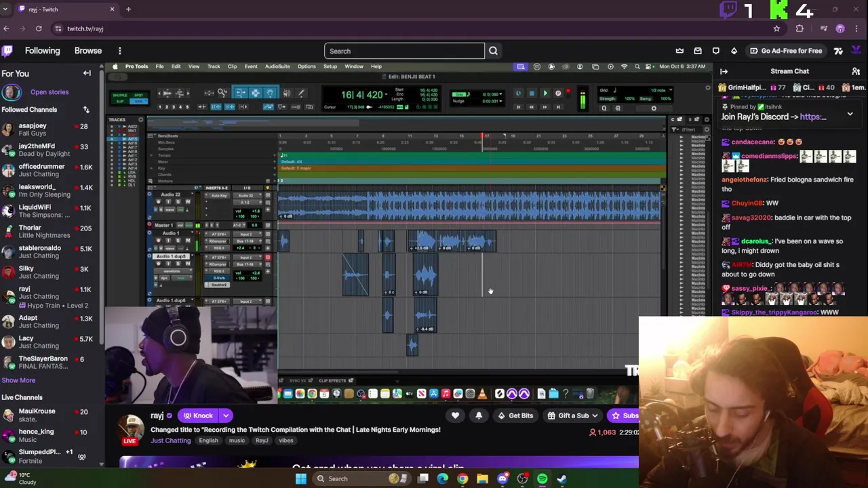Enable SHUFFLE edit mode
868x488 pixels.
(x=119, y=95)
